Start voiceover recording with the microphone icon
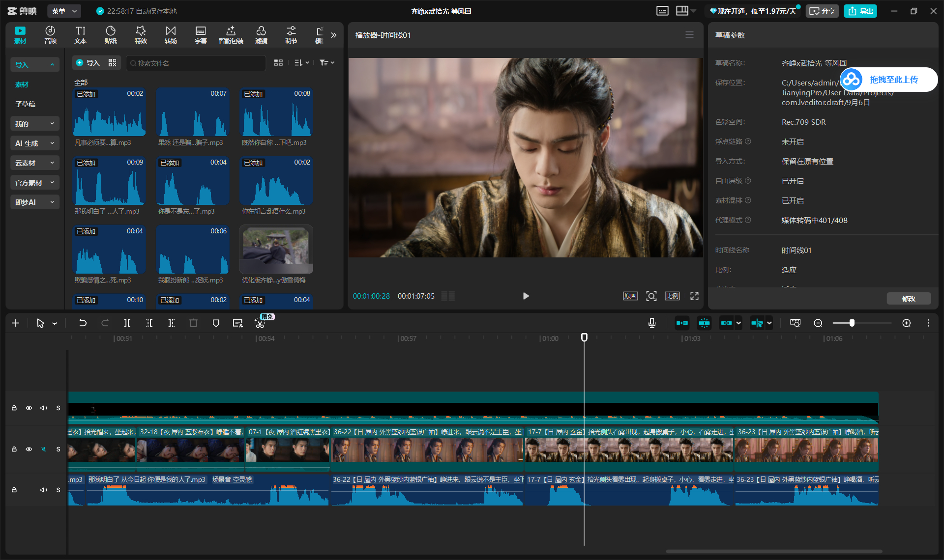 coord(652,323)
